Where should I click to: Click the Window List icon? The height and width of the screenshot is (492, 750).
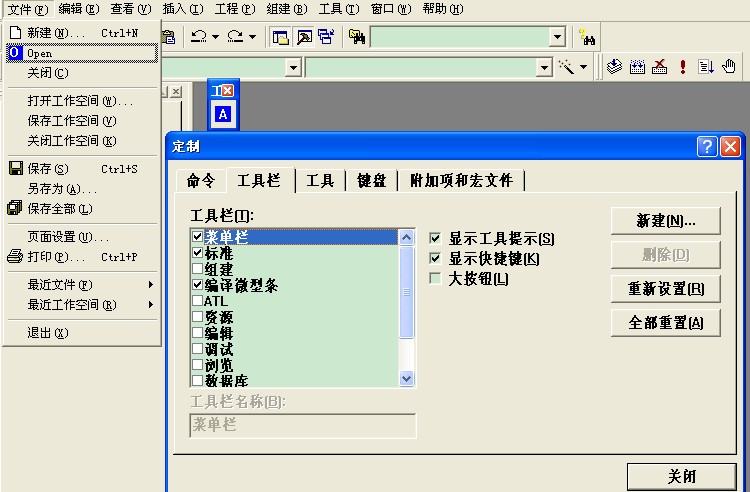coord(327,37)
